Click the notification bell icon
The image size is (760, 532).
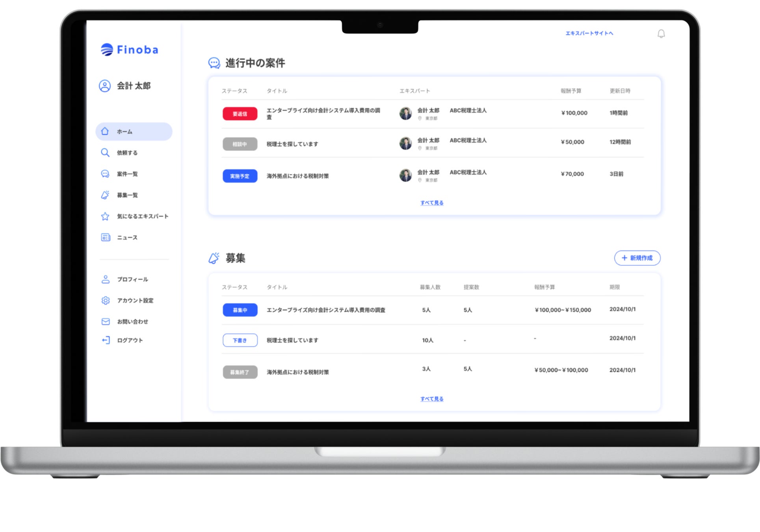(x=661, y=34)
